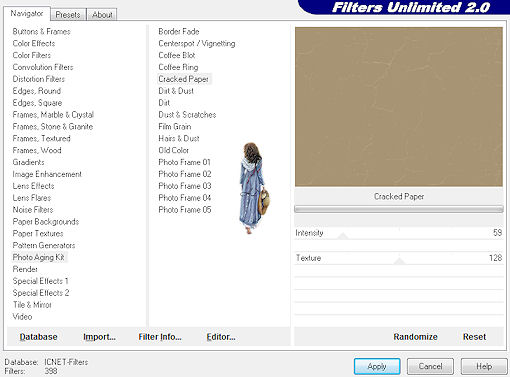Open the Help button
The height and width of the screenshot is (377, 510).
coord(484,366)
